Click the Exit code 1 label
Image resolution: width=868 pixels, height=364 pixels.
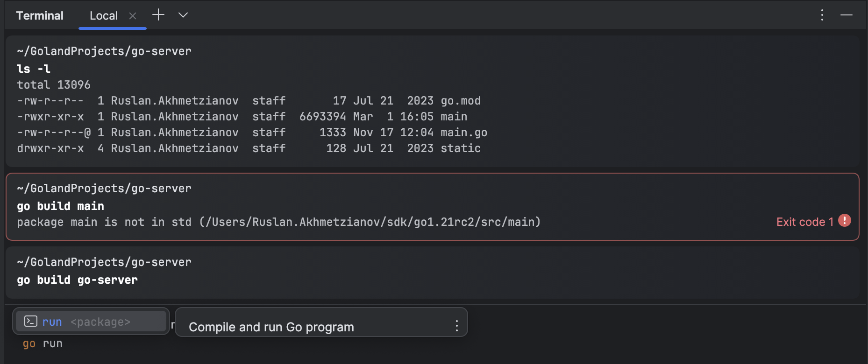click(804, 222)
